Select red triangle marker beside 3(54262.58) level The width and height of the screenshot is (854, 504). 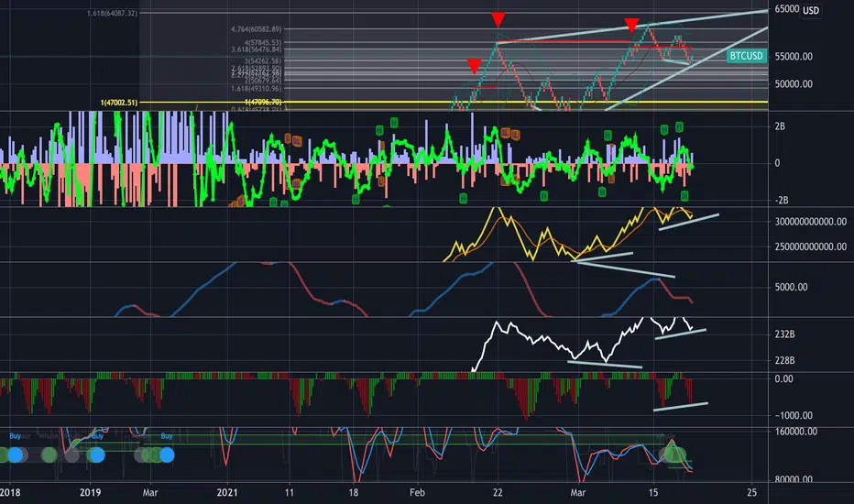(474, 67)
